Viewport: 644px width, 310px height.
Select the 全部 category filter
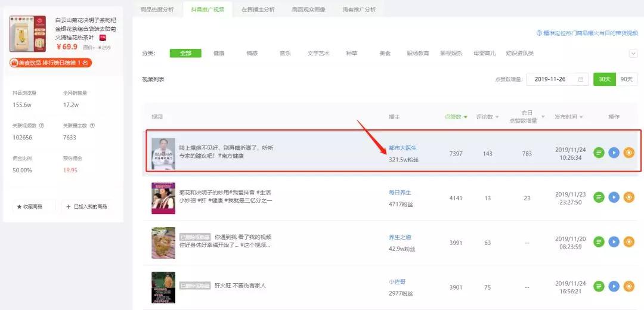(185, 54)
